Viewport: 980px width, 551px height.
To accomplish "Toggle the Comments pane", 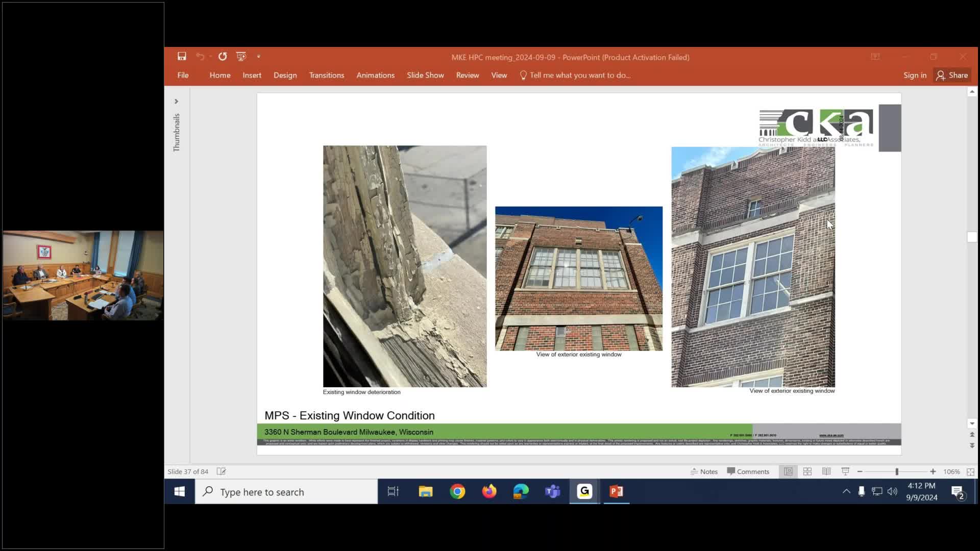I will (x=748, y=472).
